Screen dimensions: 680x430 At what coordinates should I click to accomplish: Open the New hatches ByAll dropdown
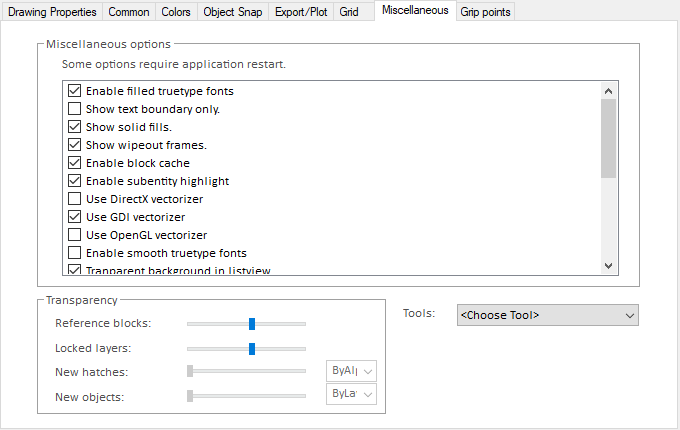(x=352, y=371)
